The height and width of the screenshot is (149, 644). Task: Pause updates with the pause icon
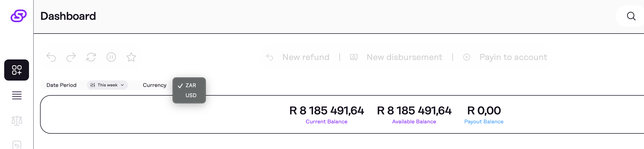[111, 57]
